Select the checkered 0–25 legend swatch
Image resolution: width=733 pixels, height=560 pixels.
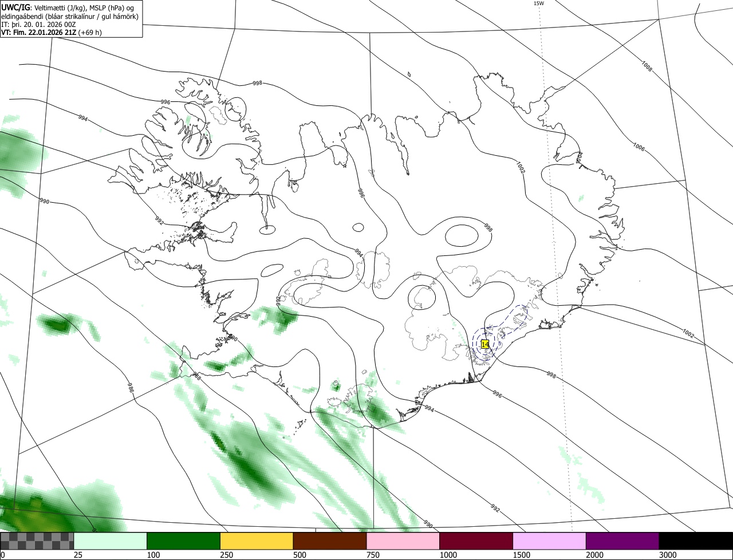(37, 541)
